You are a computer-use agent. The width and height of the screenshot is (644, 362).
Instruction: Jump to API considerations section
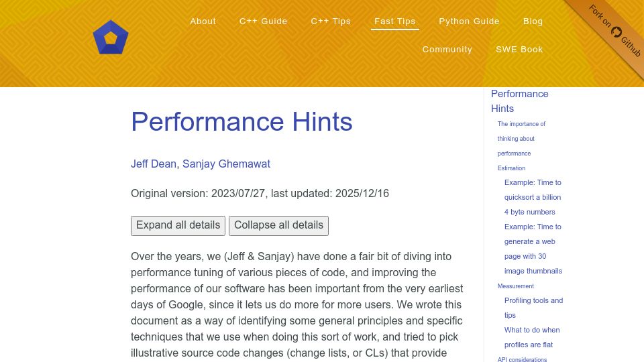[522, 359]
